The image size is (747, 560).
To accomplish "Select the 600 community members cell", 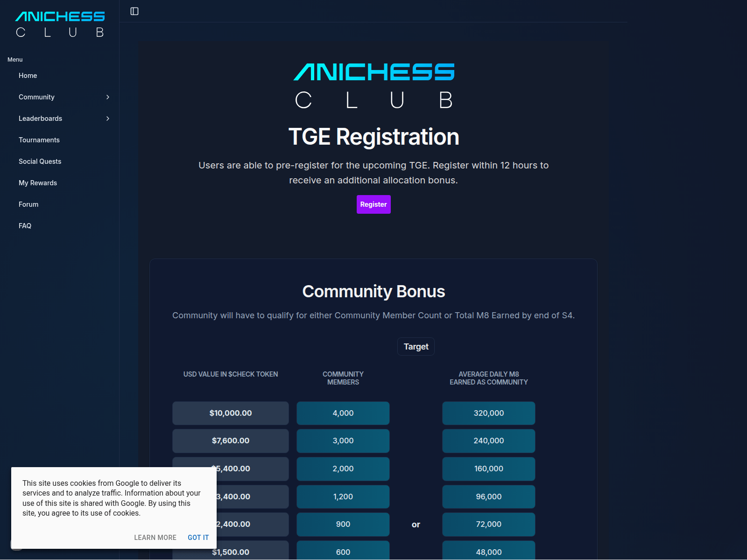I will tap(343, 551).
